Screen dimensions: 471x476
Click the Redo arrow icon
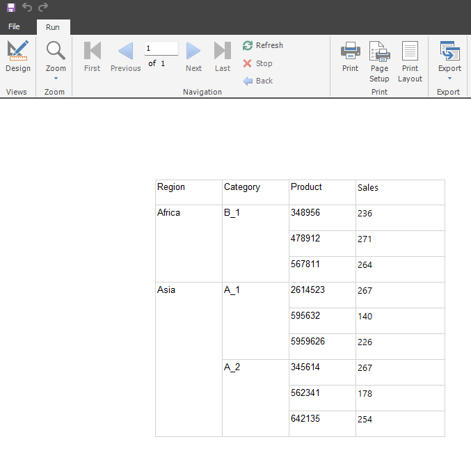[43, 7]
